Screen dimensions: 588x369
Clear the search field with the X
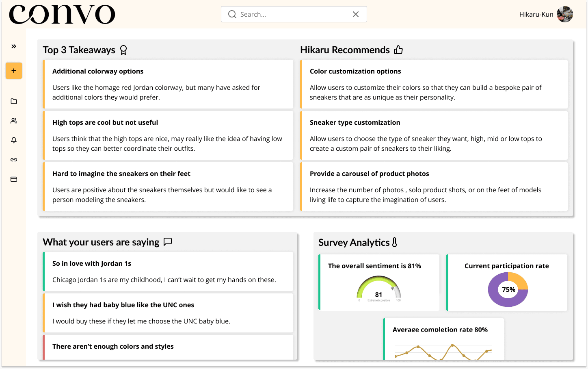coord(356,14)
